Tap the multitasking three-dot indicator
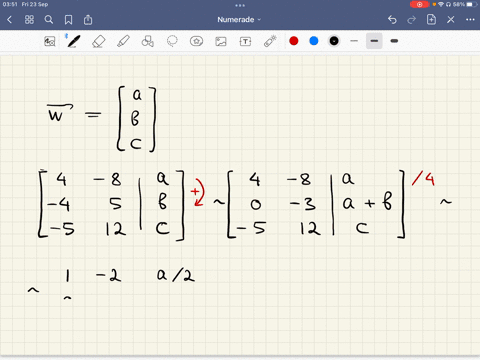 [x=240, y=5]
